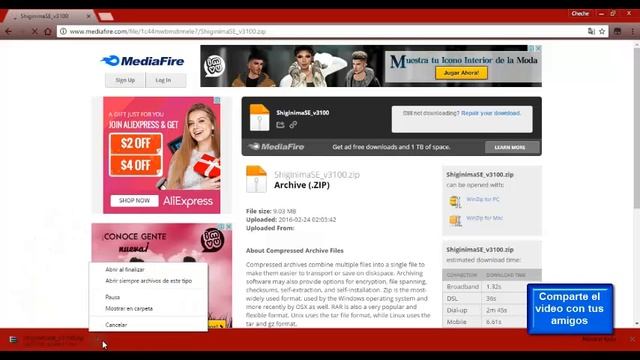The width and height of the screenshot is (640, 360).
Task: Click the 'About Compressed Archive Files' heading
Action: coord(295,251)
